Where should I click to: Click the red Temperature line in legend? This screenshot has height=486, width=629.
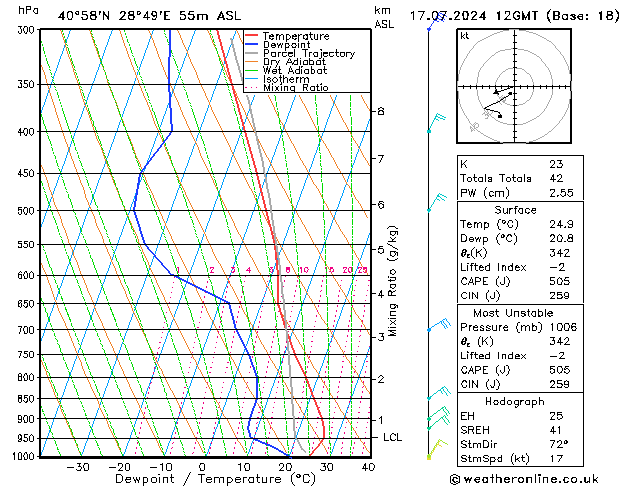click(251, 36)
